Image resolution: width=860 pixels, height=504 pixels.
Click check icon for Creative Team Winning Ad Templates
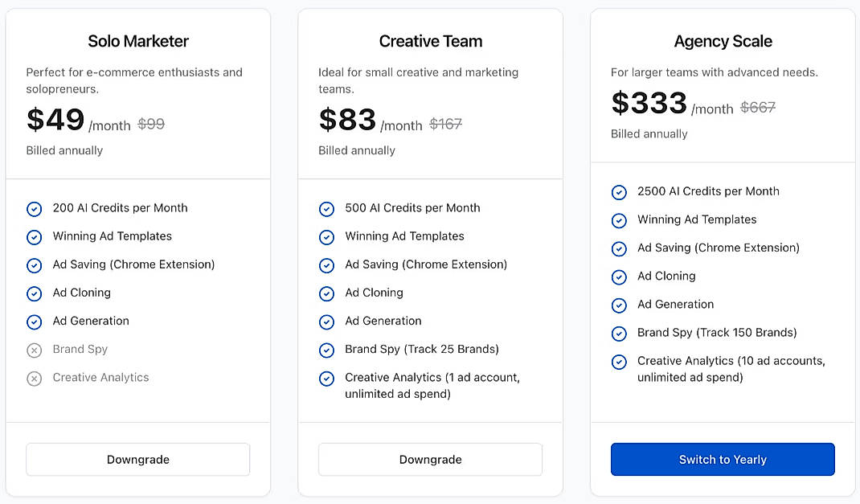(x=326, y=237)
